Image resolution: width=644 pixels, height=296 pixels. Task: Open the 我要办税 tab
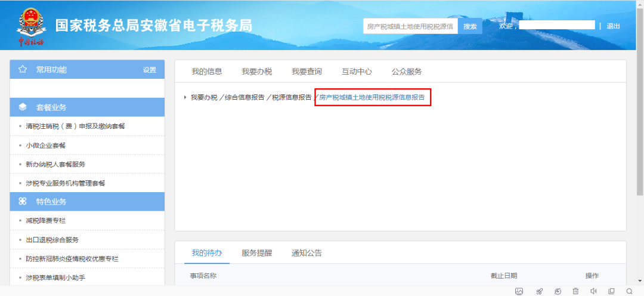click(x=256, y=72)
